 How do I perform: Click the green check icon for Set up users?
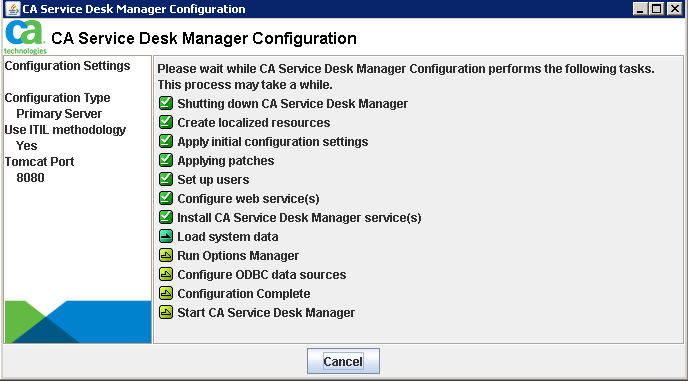point(165,180)
